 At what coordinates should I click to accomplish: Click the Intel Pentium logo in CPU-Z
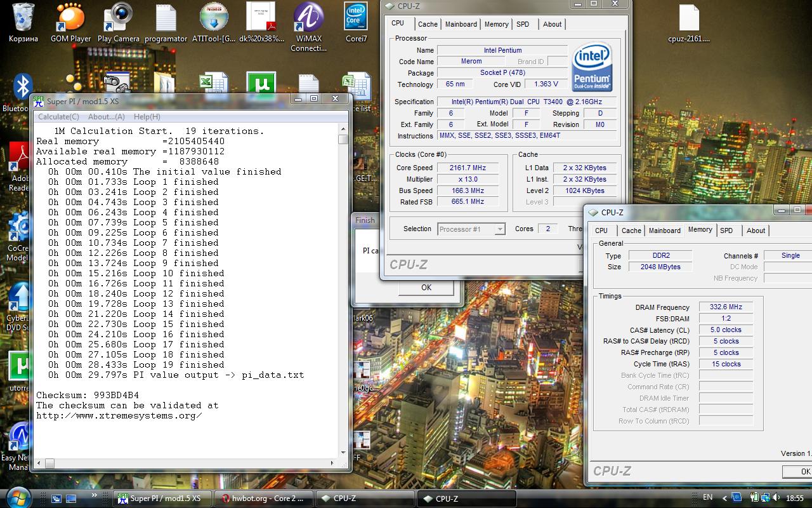[x=592, y=67]
